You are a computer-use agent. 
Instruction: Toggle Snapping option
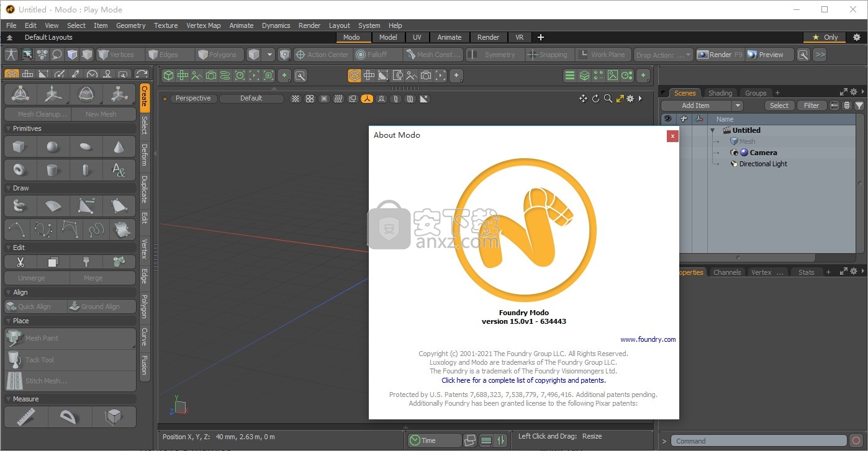(x=549, y=55)
